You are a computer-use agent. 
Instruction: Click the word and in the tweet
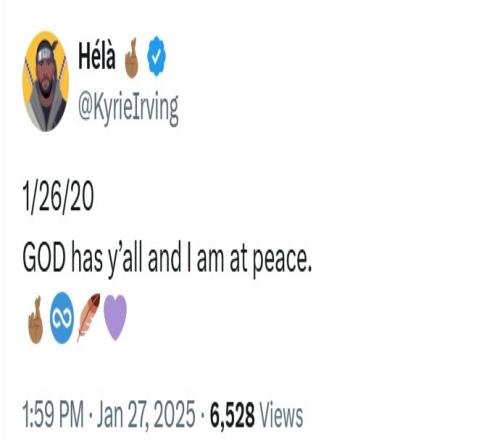pos(164,258)
